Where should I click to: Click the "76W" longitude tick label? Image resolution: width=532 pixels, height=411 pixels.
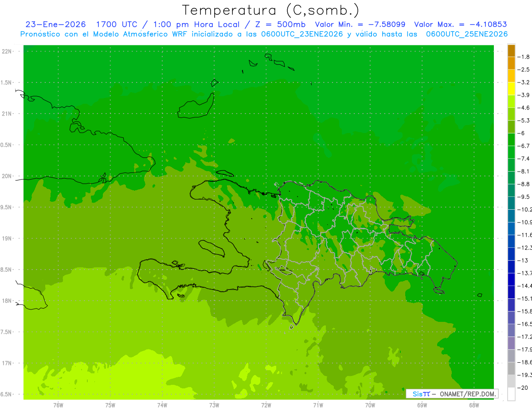point(58,405)
